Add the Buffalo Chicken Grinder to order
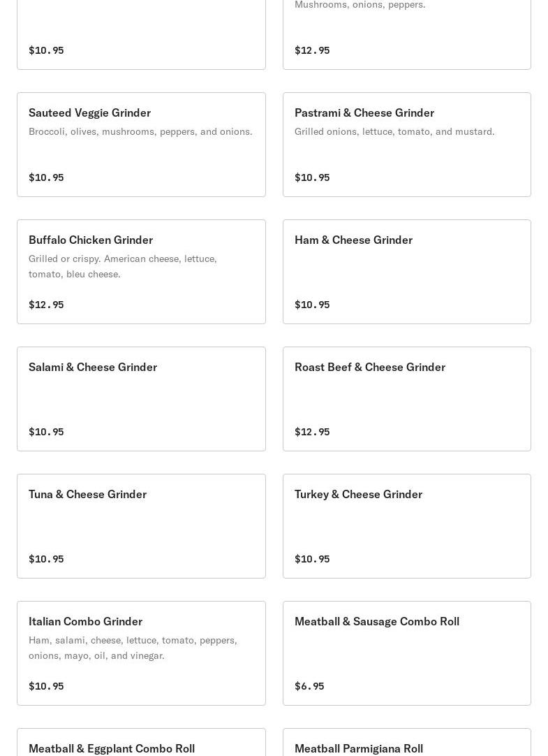548x756 pixels. coord(91,240)
